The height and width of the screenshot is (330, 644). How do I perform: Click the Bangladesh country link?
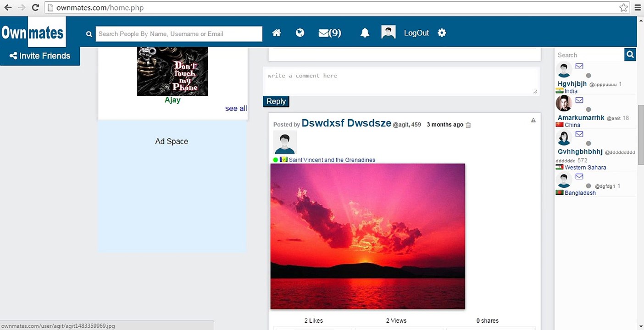(580, 193)
